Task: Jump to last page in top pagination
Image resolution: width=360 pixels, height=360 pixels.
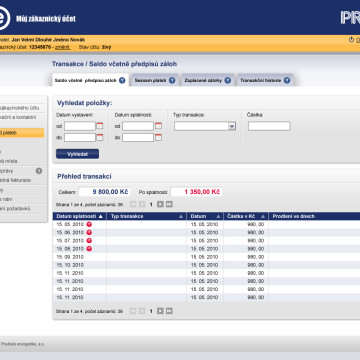Action: (169, 204)
